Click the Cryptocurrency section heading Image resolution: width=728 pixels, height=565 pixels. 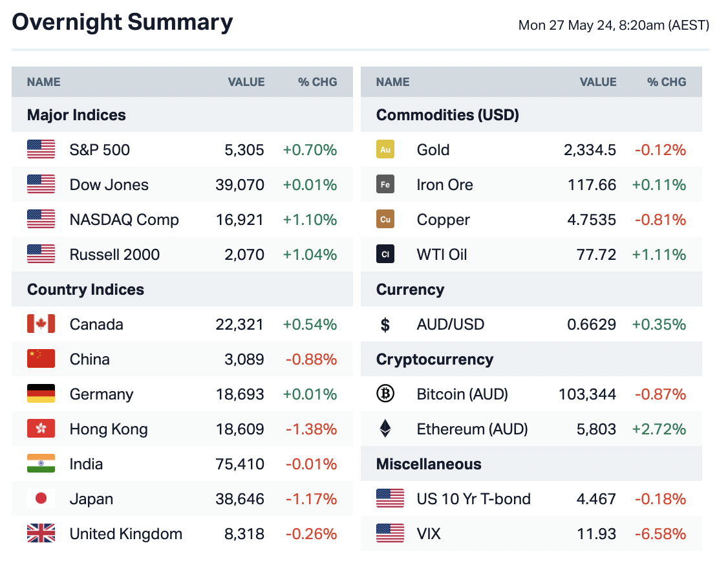[434, 359]
